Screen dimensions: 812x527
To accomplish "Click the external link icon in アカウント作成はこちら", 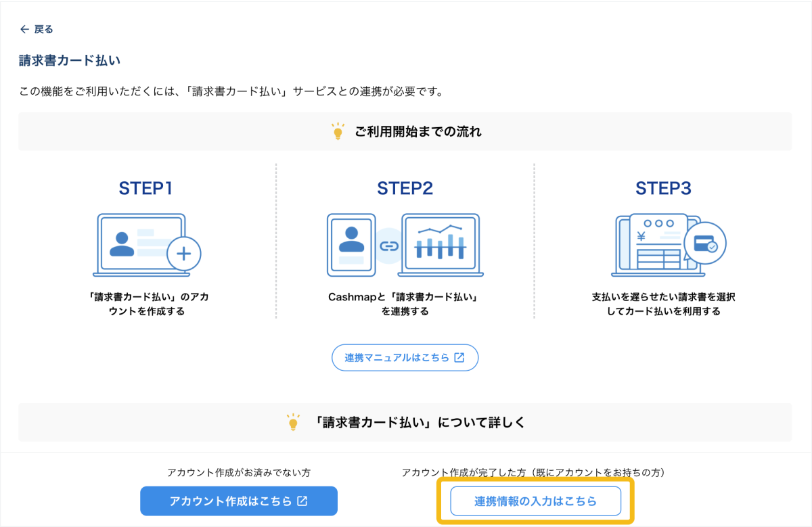I will [302, 501].
